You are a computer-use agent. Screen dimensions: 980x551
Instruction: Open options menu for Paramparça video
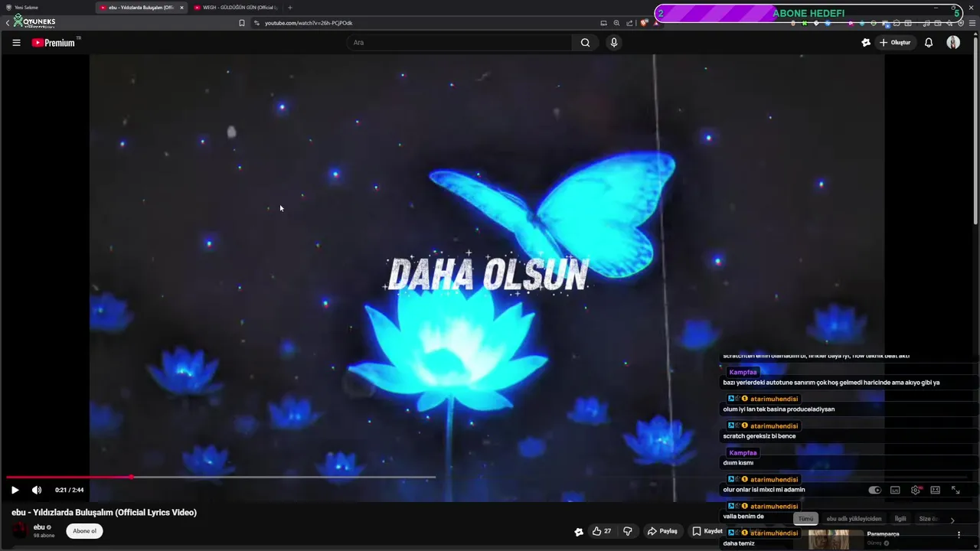tap(959, 535)
